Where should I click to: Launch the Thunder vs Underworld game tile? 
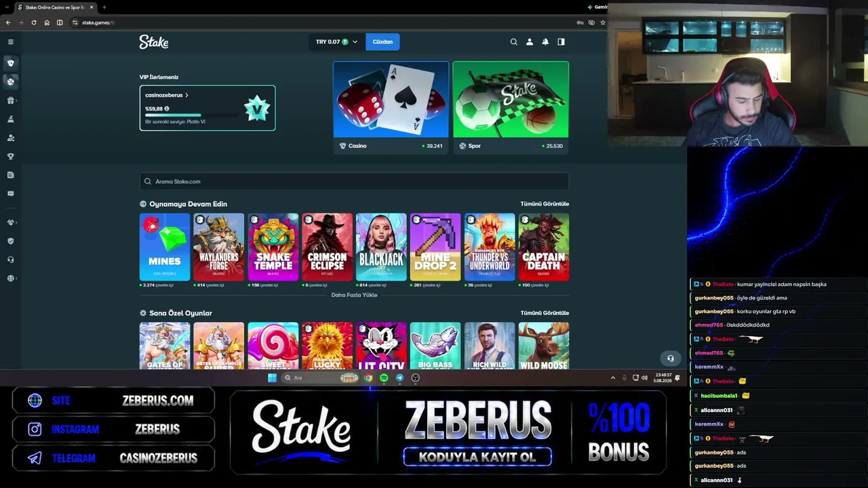pos(490,247)
